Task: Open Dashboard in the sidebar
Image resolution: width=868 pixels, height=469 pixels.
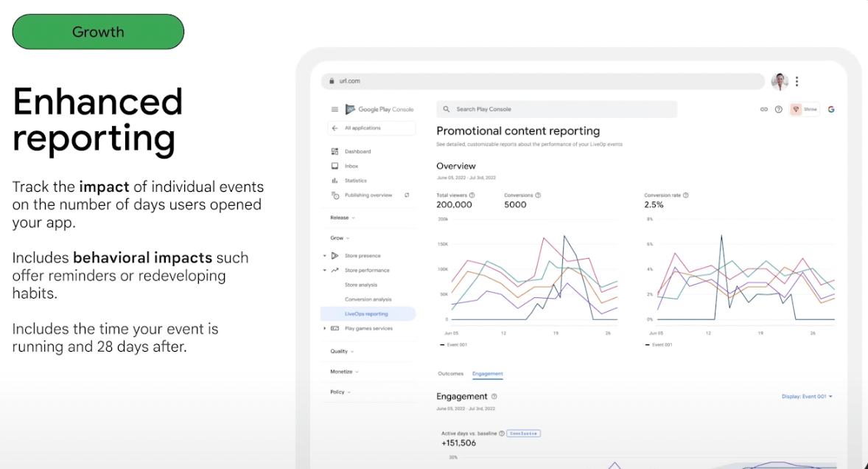Action: click(x=357, y=151)
